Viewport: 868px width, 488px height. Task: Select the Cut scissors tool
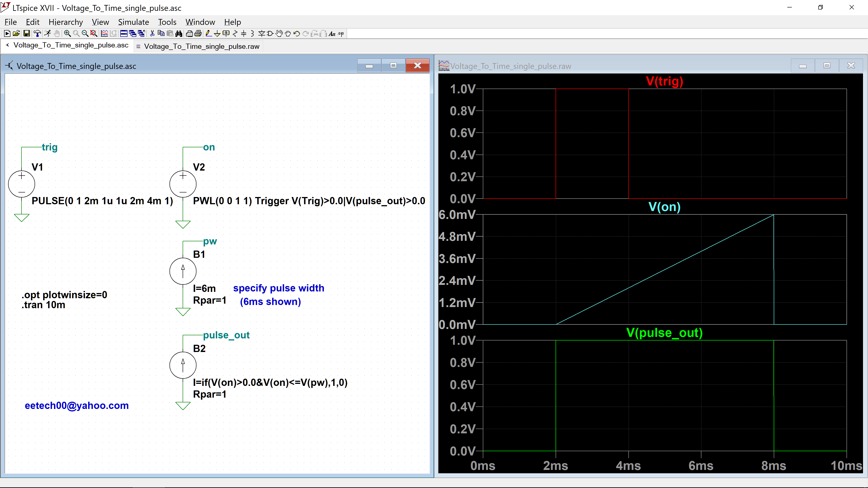[152, 34]
